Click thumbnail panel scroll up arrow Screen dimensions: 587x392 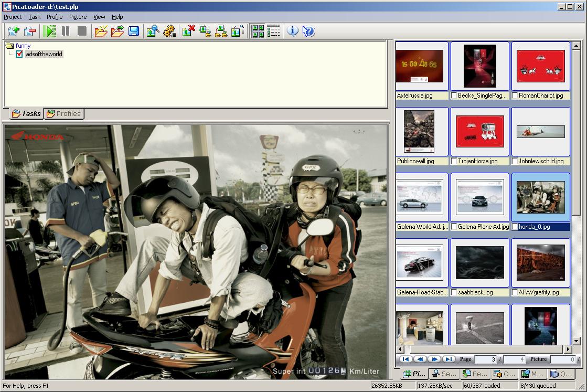577,46
